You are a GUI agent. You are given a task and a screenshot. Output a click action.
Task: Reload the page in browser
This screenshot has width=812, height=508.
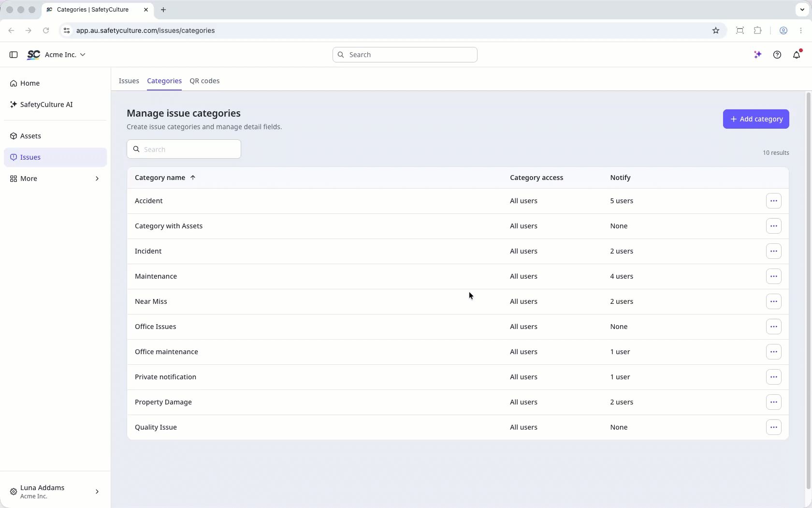coord(46,30)
